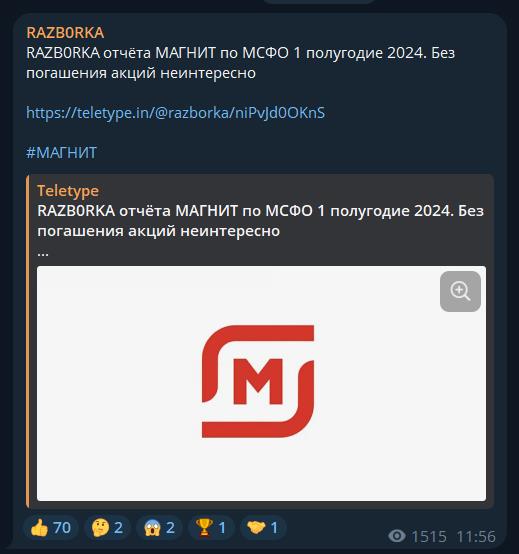Open the Magnit logo preview image
This screenshot has width=519, height=554.
point(261,383)
